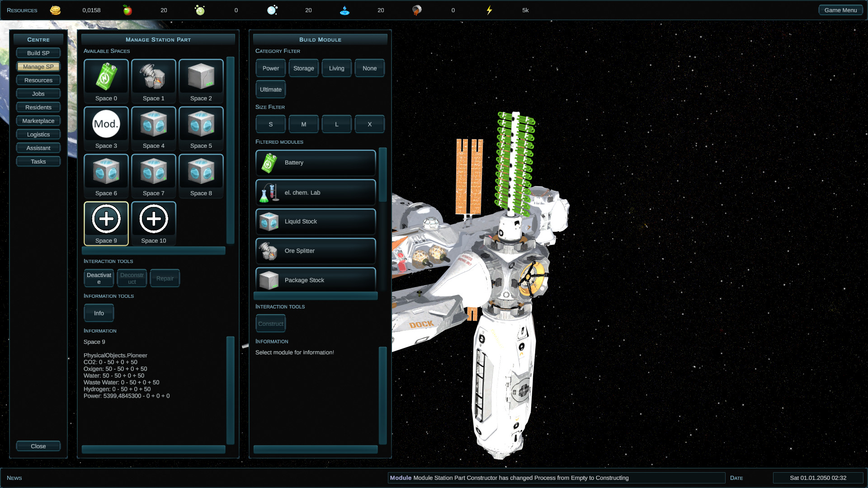The width and height of the screenshot is (868, 488).
Task: Toggle the Storage category filter
Action: [x=304, y=68]
